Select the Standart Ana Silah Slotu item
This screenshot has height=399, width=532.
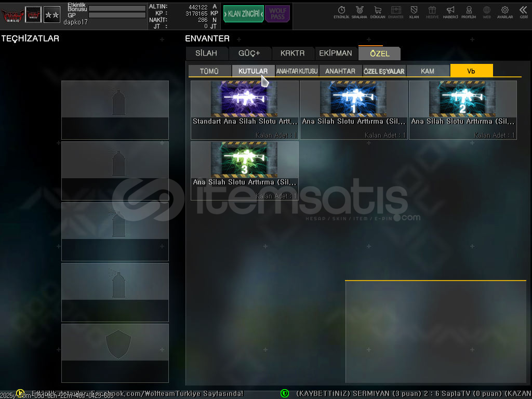pos(245,110)
